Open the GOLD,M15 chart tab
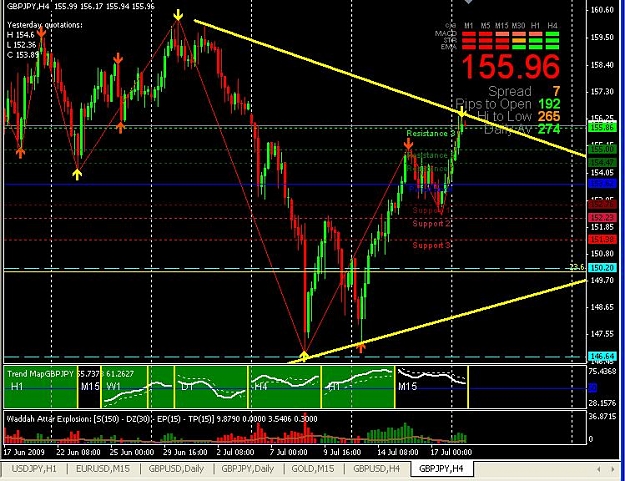The width and height of the screenshot is (625, 481). pyautogui.click(x=313, y=469)
